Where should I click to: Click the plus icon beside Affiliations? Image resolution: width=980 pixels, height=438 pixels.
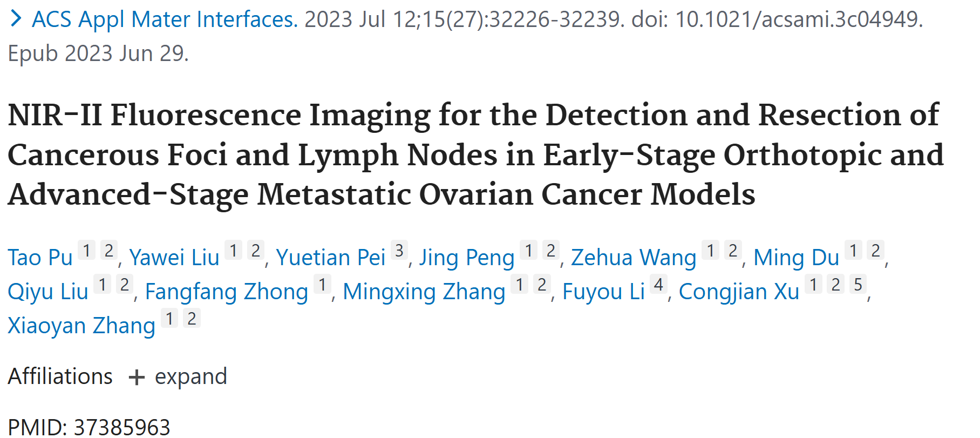pos(137,377)
